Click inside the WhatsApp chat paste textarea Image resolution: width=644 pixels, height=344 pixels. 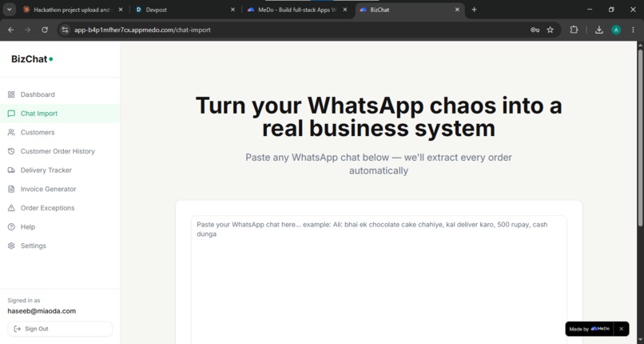point(379,279)
